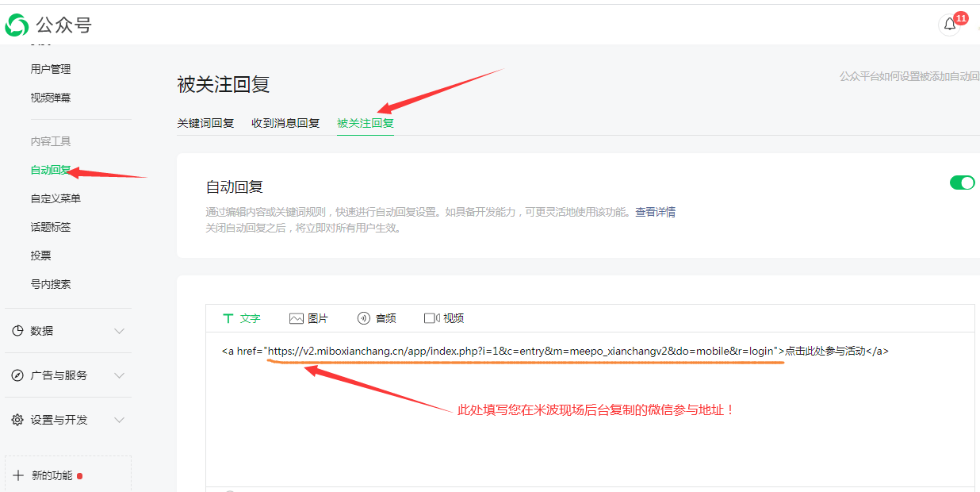This screenshot has height=492, width=980.
Task: Select the 文字 text type icon
Action: pos(228,318)
